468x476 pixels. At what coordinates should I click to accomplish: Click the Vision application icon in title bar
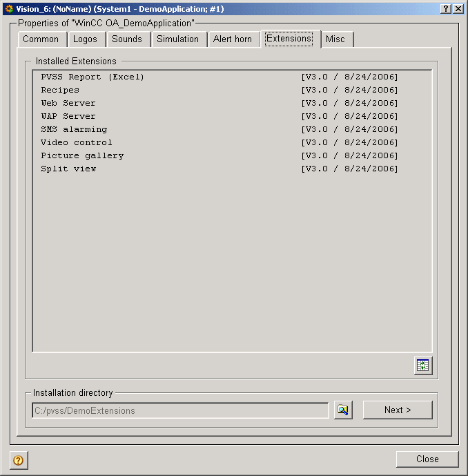8,8
